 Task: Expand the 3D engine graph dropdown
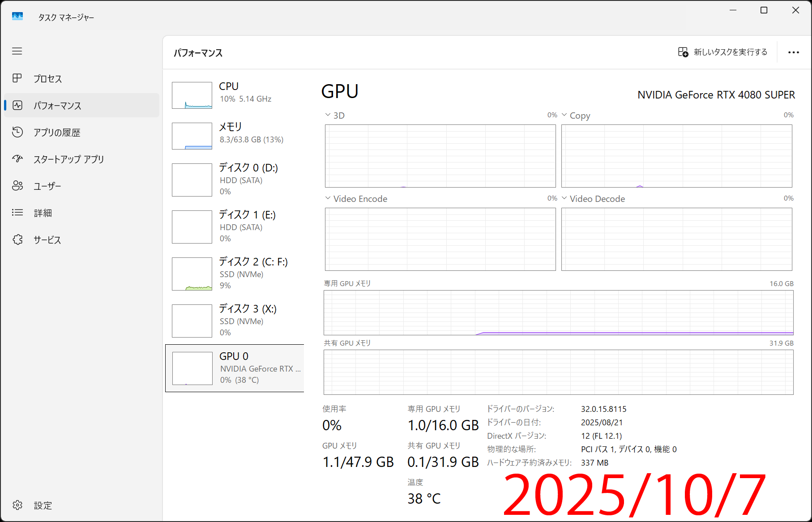coord(328,115)
